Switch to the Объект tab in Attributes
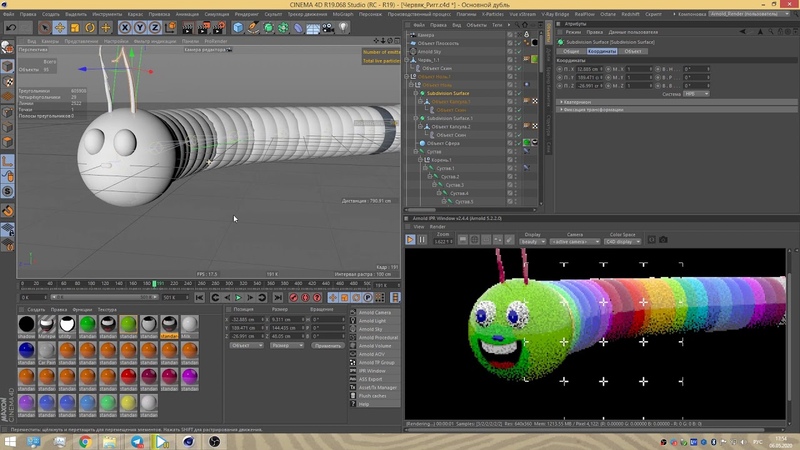800x450 pixels. coord(633,51)
